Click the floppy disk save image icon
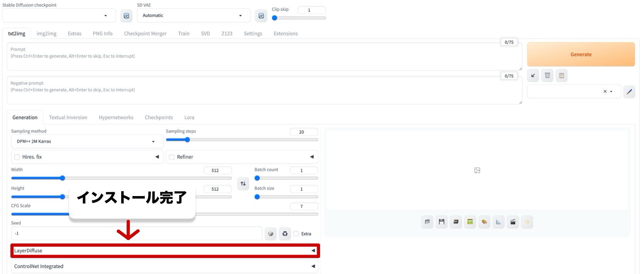 click(x=442, y=222)
